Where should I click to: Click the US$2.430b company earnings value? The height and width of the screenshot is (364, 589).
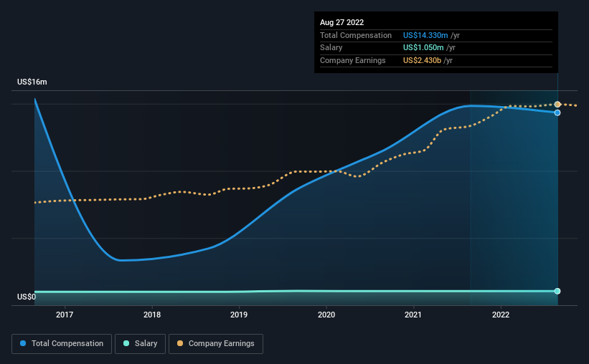pyautogui.click(x=422, y=60)
